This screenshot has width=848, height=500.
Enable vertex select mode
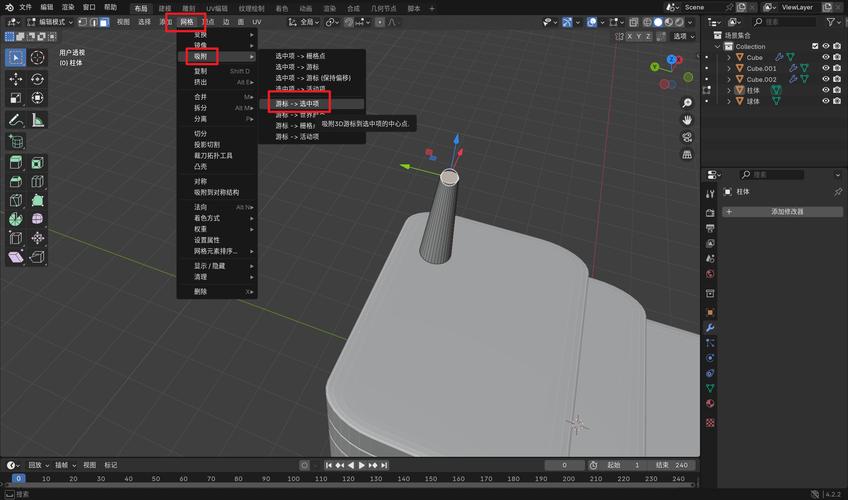(83, 22)
